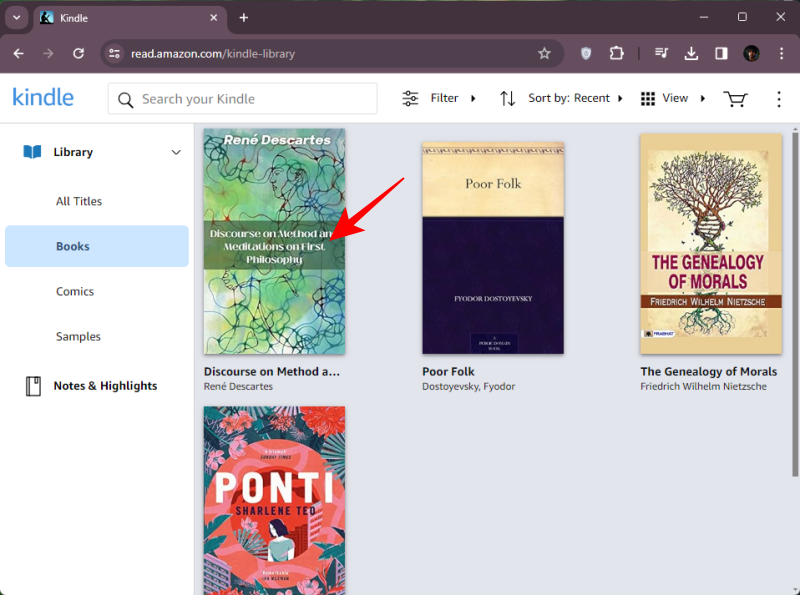The height and width of the screenshot is (595, 800).
Task: Toggle the browser side panel
Action: (x=721, y=53)
